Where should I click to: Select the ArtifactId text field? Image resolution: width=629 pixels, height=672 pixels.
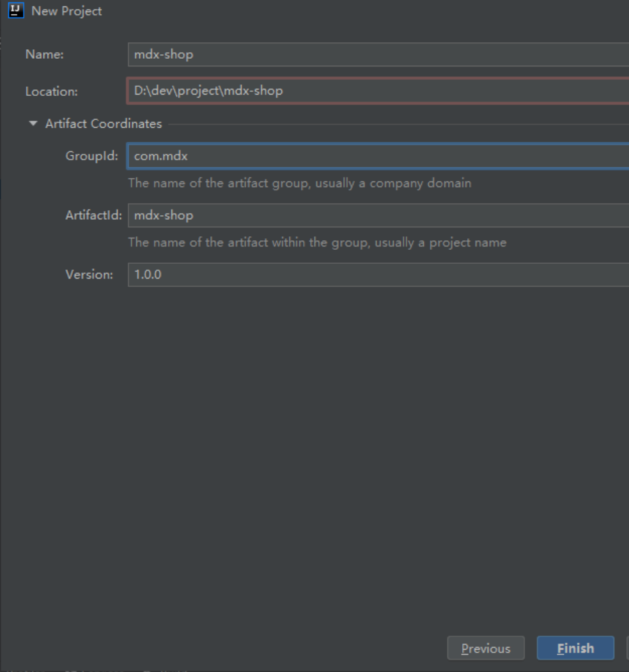pyautogui.click(x=377, y=215)
